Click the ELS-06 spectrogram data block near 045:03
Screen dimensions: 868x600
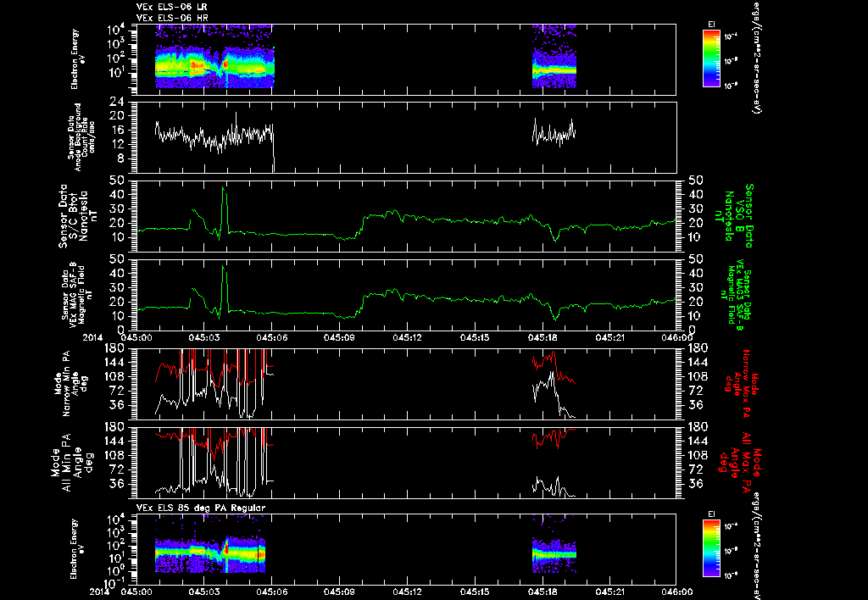point(214,57)
